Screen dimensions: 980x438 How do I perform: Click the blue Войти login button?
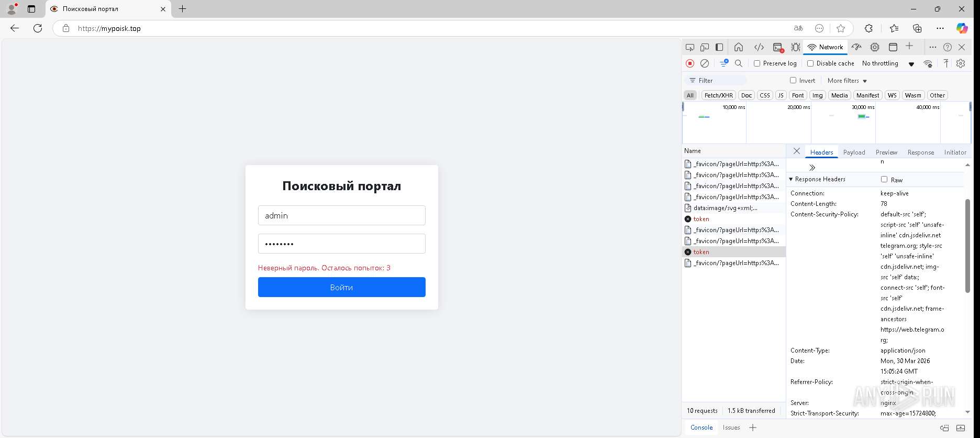[341, 287]
